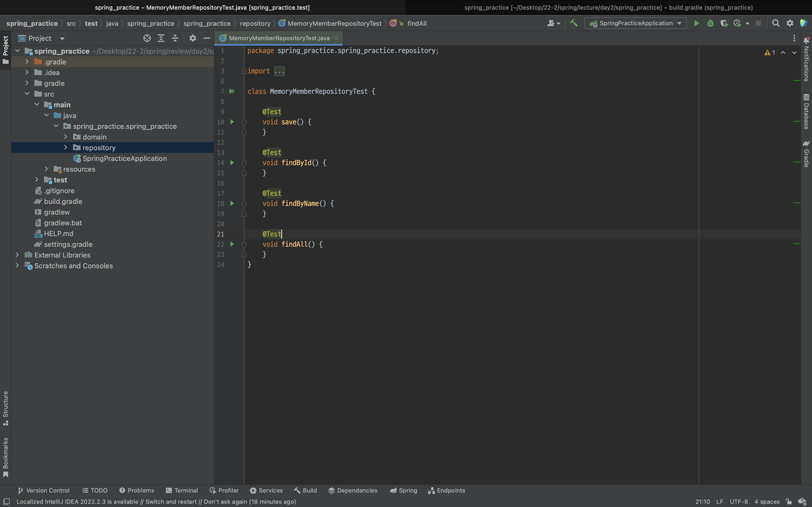Run all tests via class gutter icon
The height and width of the screenshot is (507, 812).
pyautogui.click(x=232, y=91)
